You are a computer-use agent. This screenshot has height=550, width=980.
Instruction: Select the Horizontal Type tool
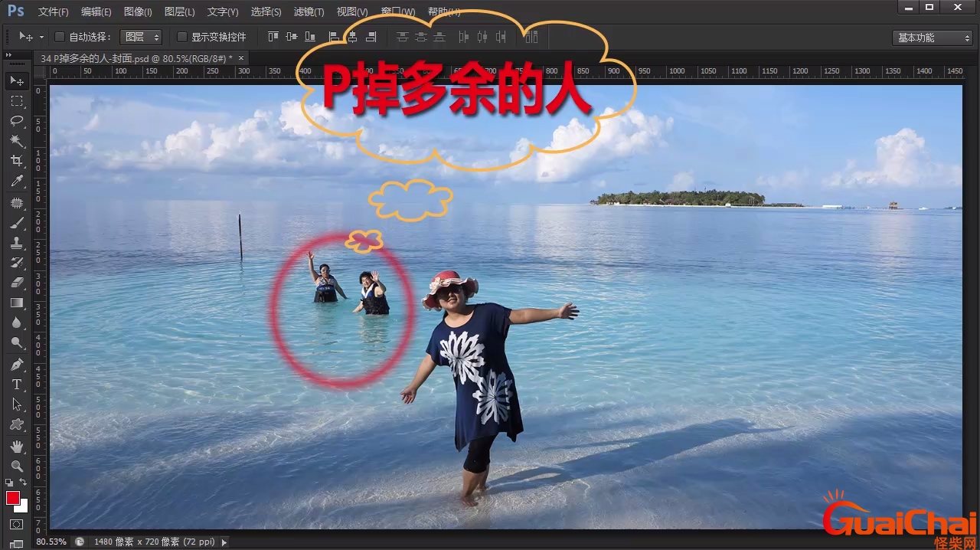pyautogui.click(x=17, y=385)
